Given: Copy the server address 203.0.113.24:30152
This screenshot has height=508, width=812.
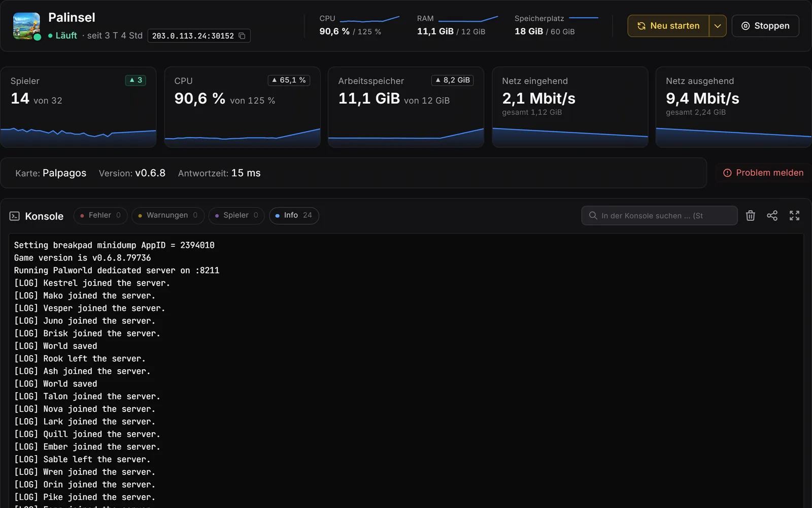Looking at the screenshot, I should coord(242,36).
